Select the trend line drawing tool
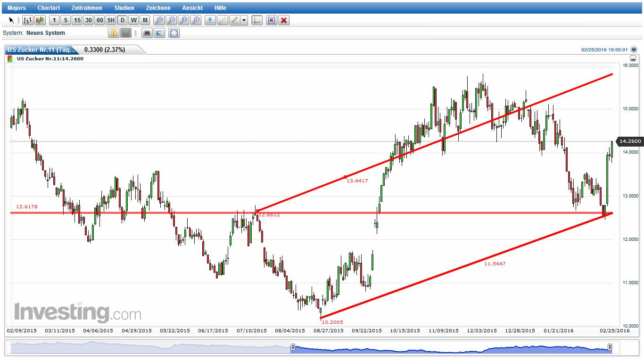The image size is (644, 362). (x=223, y=20)
